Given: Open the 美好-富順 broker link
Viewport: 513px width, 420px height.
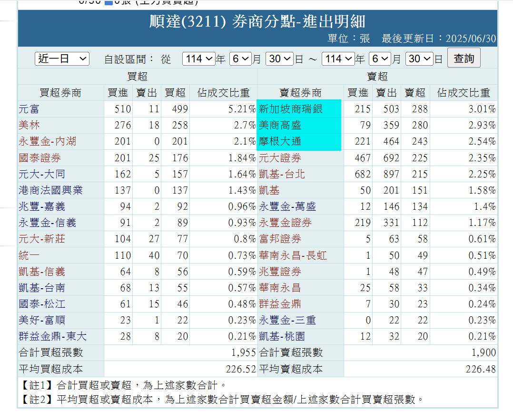Looking at the screenshot, I should [x=42, y=320].
